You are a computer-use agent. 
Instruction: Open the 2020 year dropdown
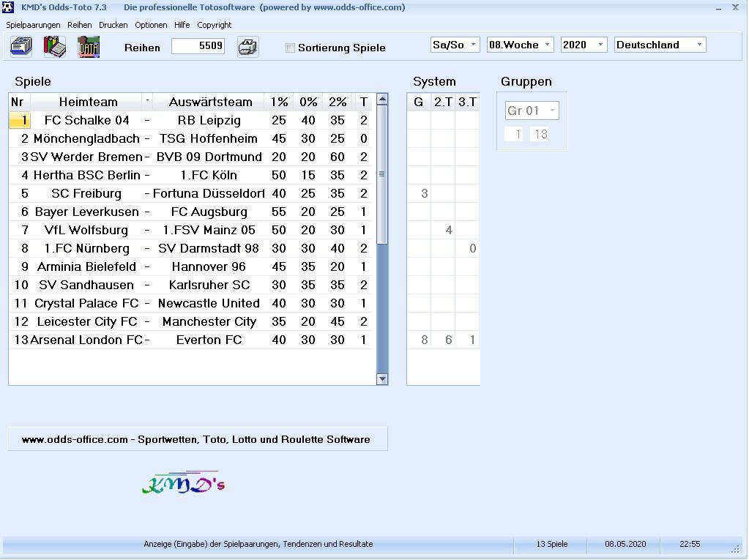tap(584, 45)
